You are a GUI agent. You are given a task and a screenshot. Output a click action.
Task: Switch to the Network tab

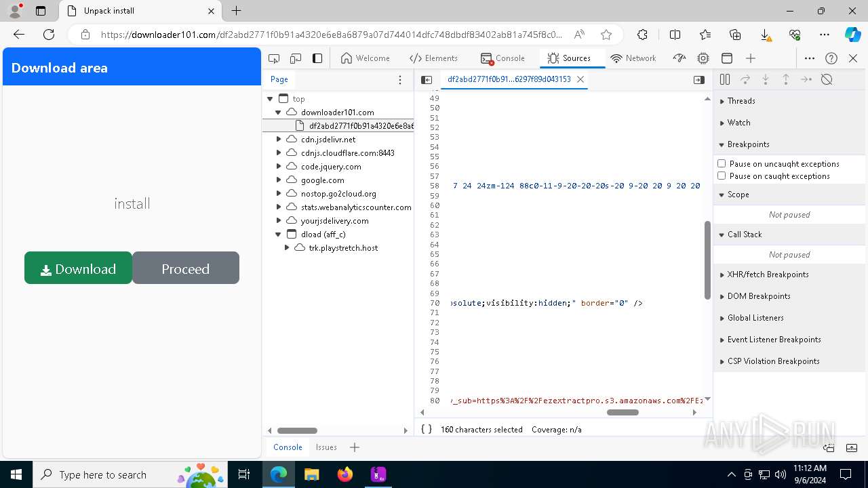tap(633, 58)
